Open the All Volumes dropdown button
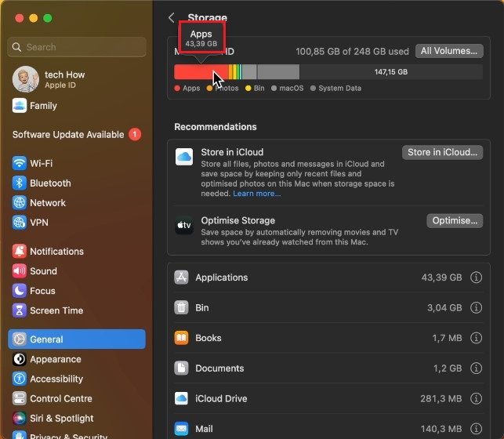This screenshot has height=439, width=504. [x=448, y=51]
